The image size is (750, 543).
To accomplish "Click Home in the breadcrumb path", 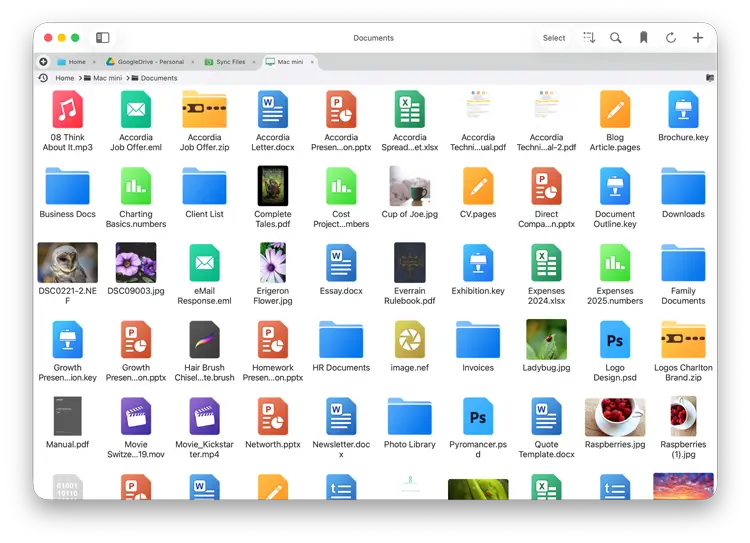I will pyautogui.click(x=65, y=78).
